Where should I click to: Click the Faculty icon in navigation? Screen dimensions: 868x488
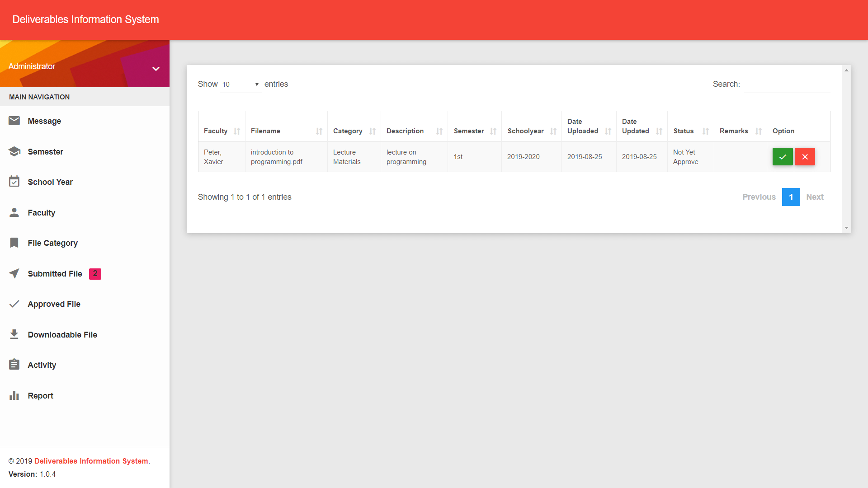point(14,212)
